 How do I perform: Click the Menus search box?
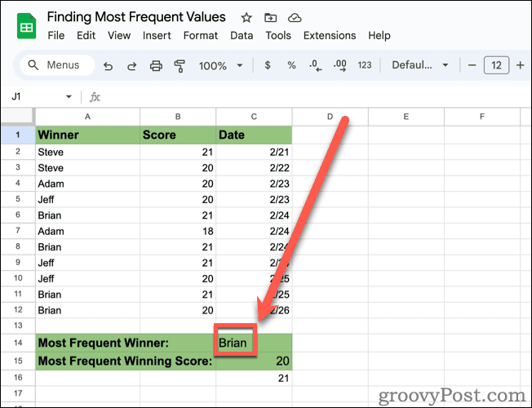click(x=57, y=64)
